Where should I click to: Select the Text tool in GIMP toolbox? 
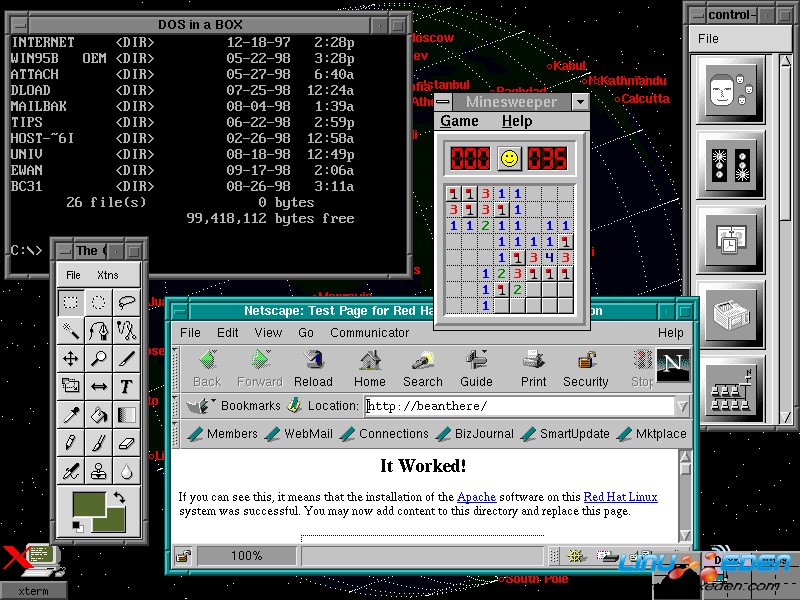coord(126,386)
